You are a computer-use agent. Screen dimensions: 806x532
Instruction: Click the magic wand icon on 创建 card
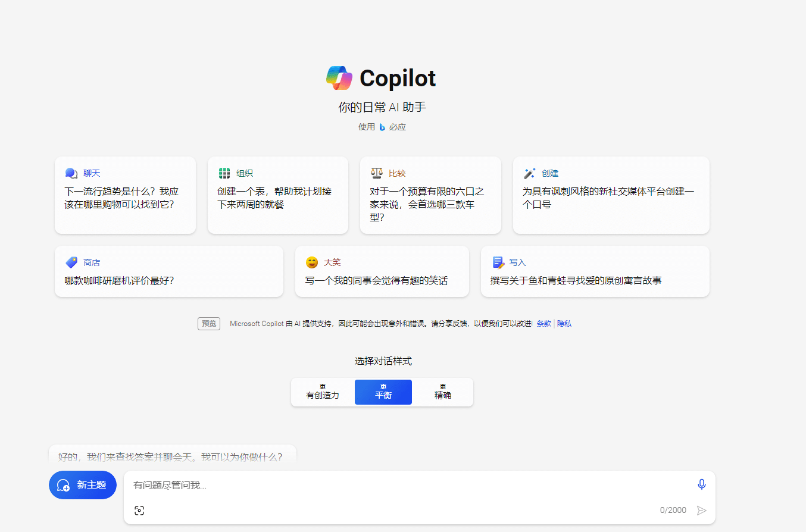[529, 173]
